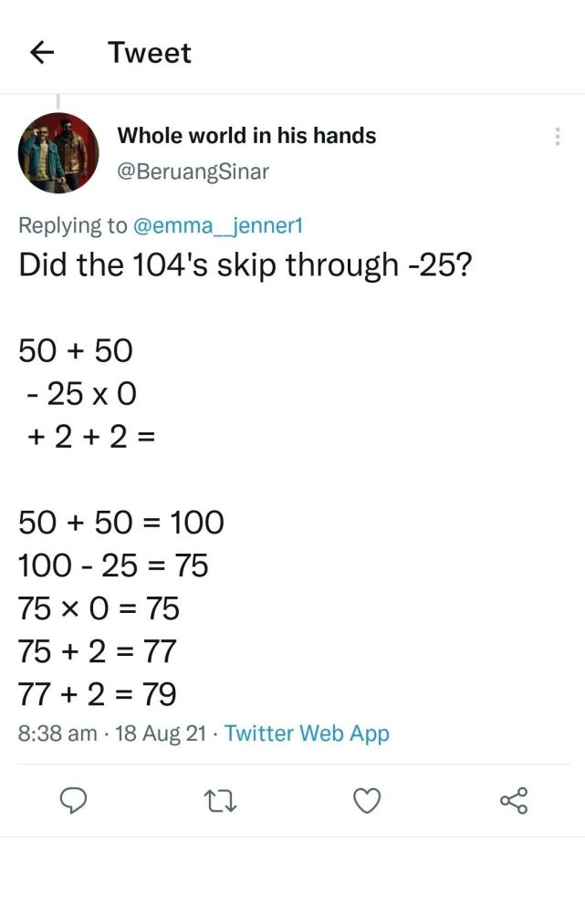Screen dimensions: 585x924
Task: Click the final line "77 + 2 = 79"
Action: tap(98, 695)
